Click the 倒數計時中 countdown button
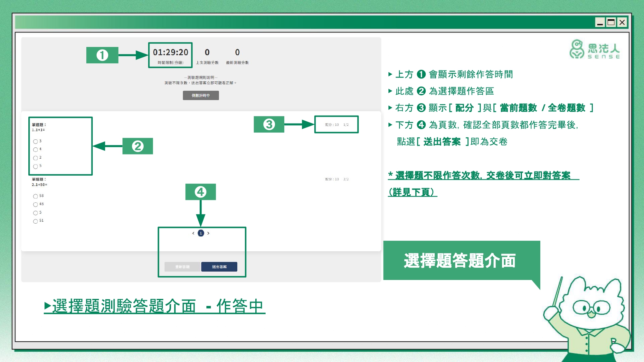This screenshot has height=362, width=644. 201,96
